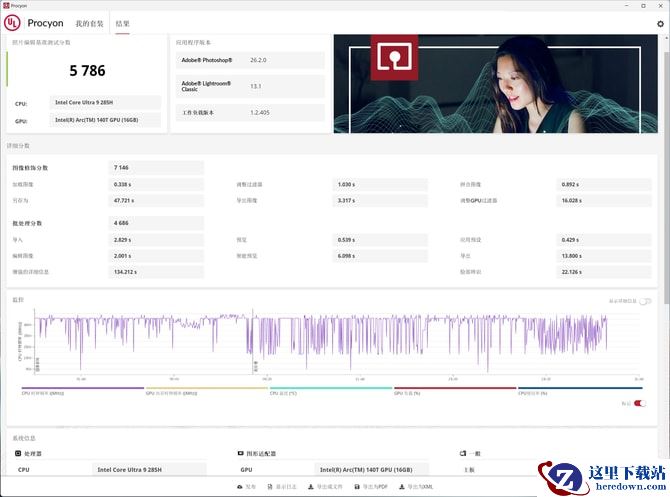Click Intel Core Ultra 9 285H in score card

coord(105,103)
